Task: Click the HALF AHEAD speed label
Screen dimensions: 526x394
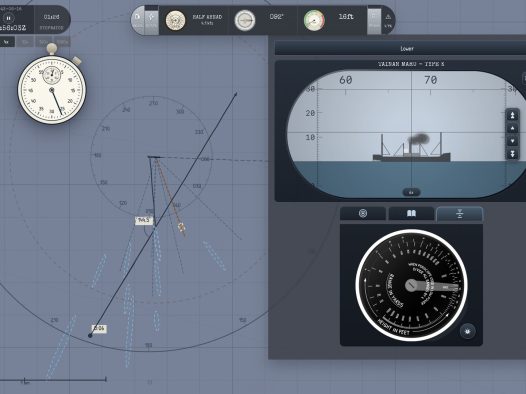Action: tap(207, 17)
